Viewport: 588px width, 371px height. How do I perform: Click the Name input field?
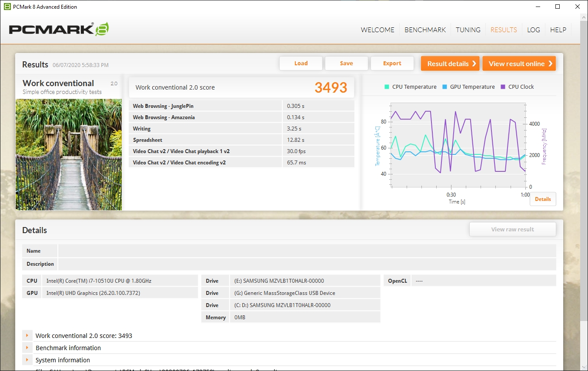pos(307,251)
